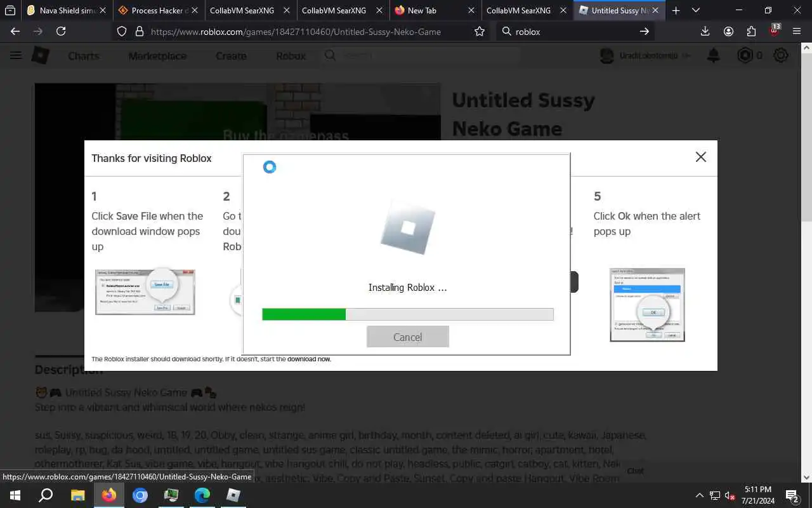812x508 pixels.
Task: Open Marketplace in Roblox navigation
Action: [157, 56]
